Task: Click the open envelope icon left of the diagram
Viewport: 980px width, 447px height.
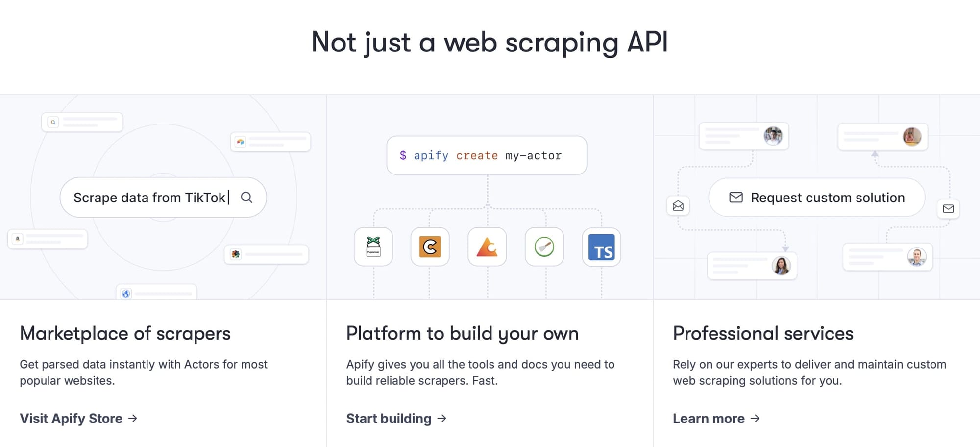Action: click(678, 206)
